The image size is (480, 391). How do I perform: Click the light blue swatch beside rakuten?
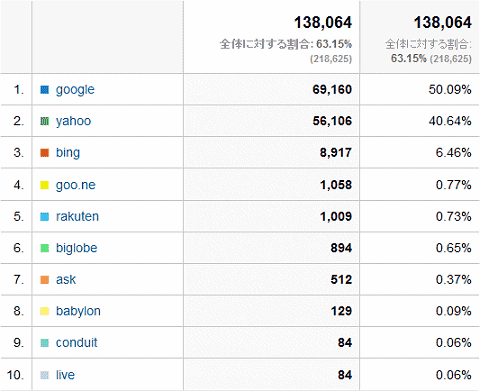tap(45, 217)
